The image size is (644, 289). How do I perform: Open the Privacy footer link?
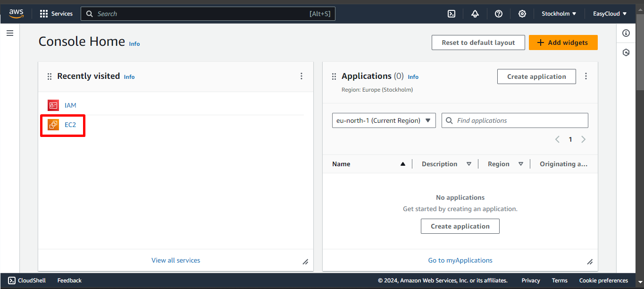pyautogui.click(x=531, y=280)
